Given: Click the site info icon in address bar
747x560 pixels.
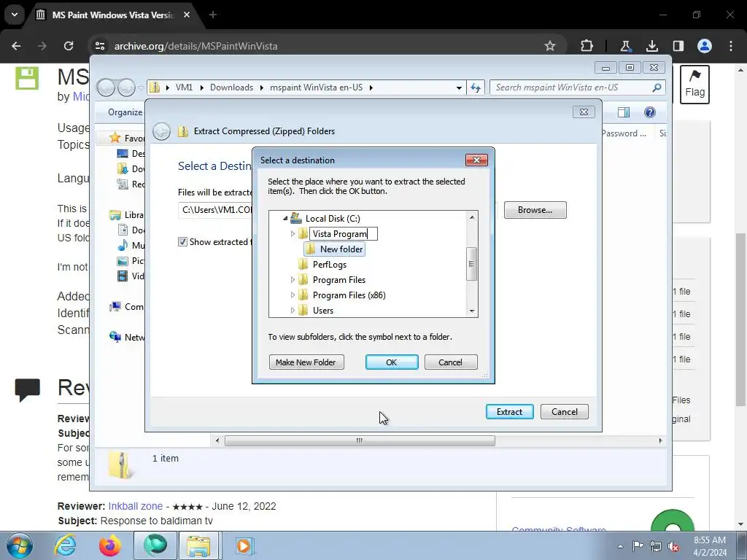Looking at the screenshot, I should pos(100,46).
